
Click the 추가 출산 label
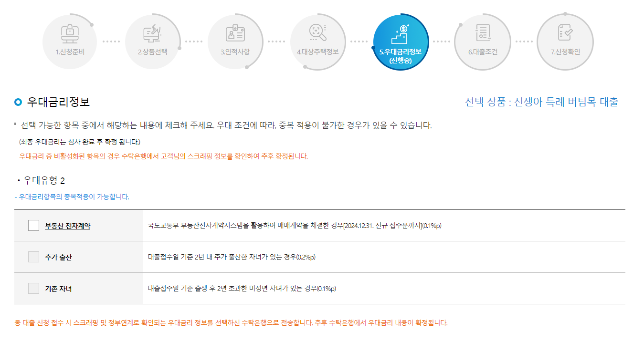pos(58,257)
